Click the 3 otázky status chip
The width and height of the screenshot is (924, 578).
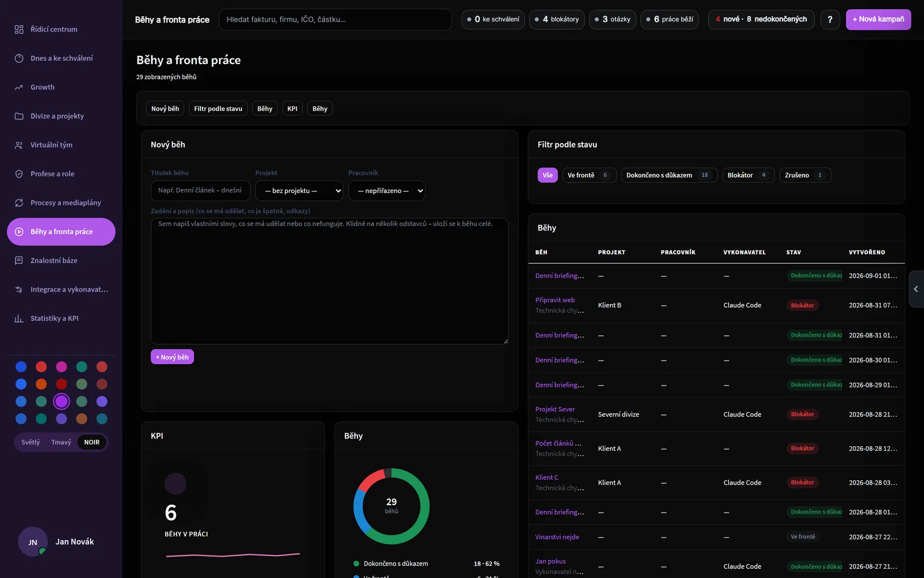(x=613, y=20)
